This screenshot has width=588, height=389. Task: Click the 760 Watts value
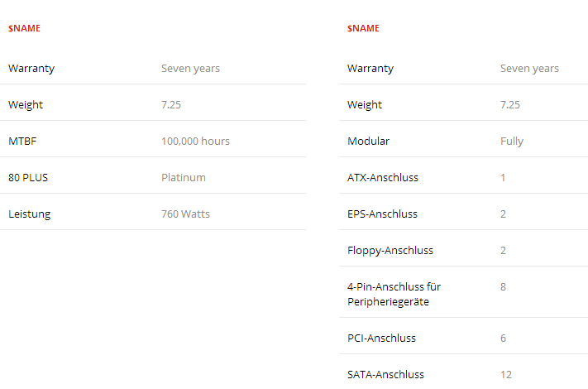(x=185, y=214)
